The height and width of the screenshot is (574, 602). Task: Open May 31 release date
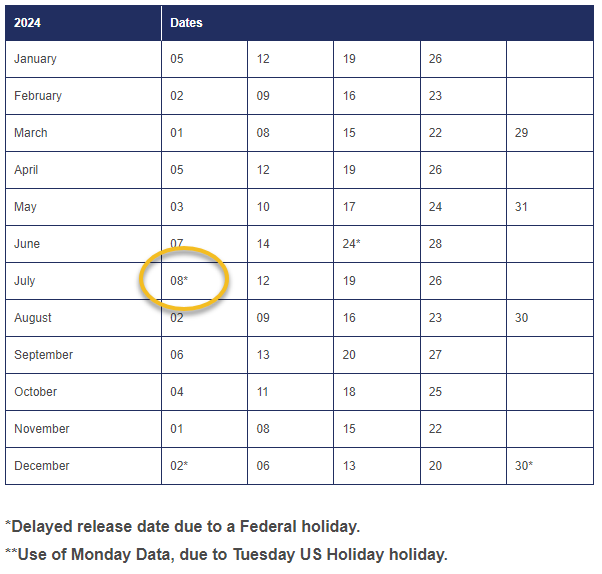click(521, 207)
